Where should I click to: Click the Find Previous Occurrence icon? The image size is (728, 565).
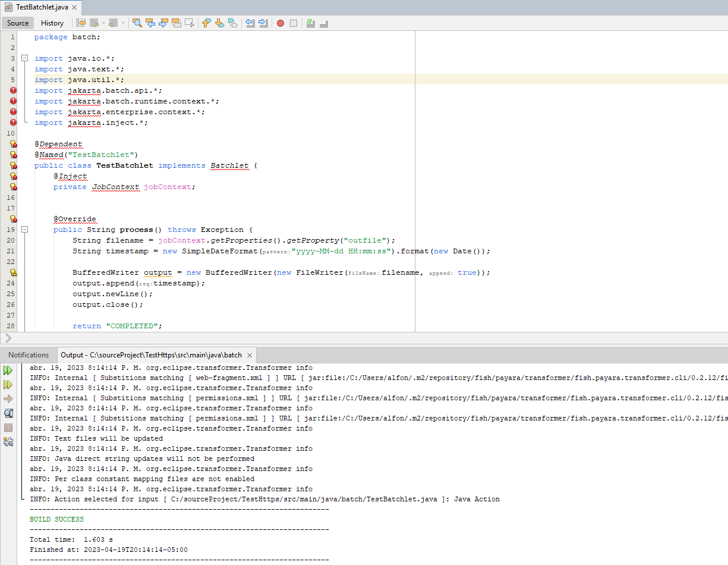(150, 23)
